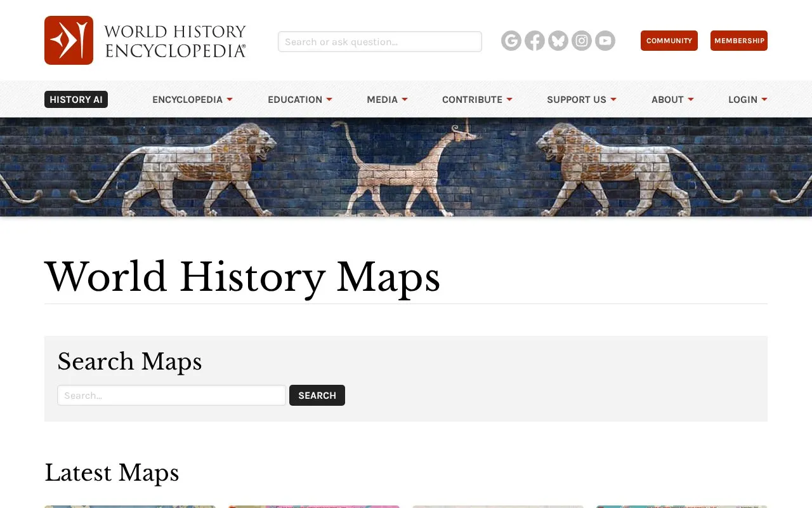The image size is (812, 508).
Task: Expand the Education menu
Action: [300, 100]
